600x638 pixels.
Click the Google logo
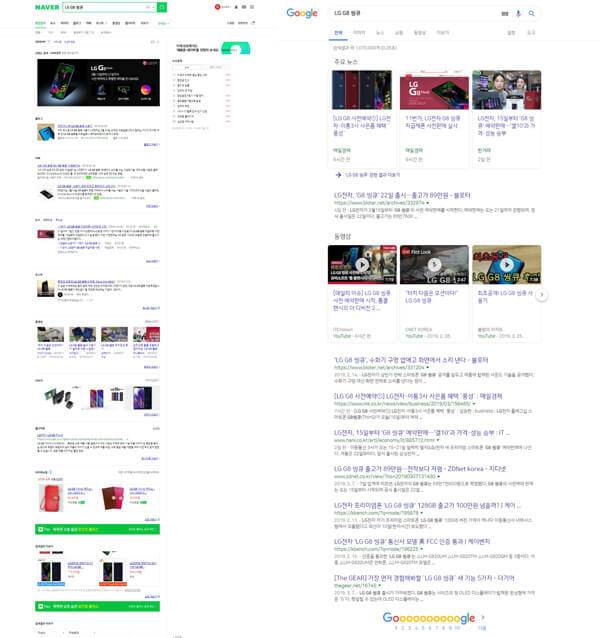tap(302, 13)
